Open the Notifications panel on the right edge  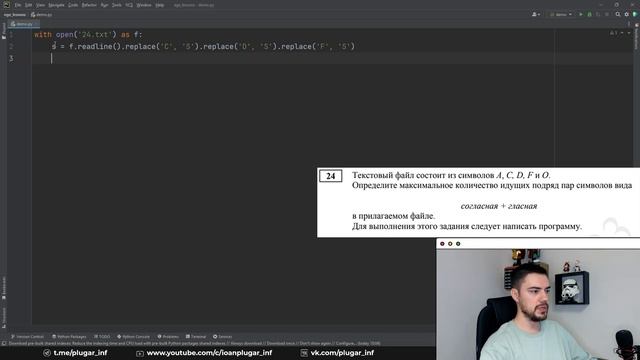click(636, 36)
